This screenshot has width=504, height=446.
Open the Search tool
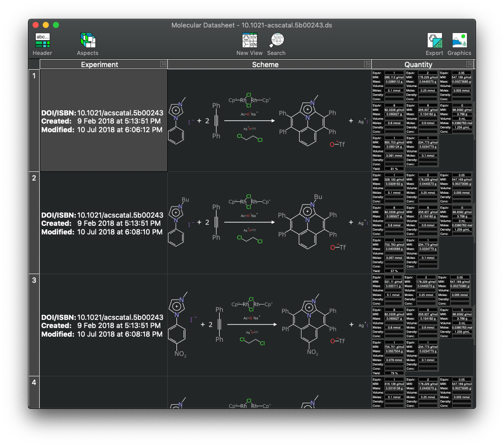pyautogui.click(x=276, y=41)
